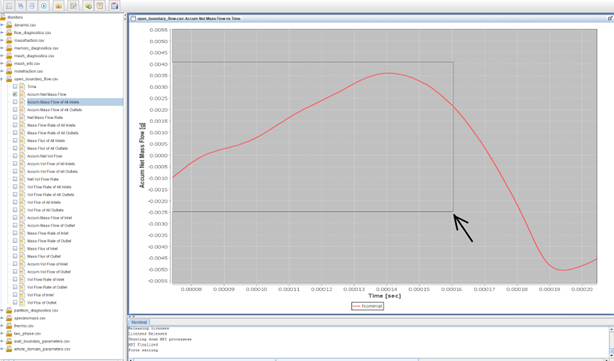Viewport: 614px width, 361px height.
Task: Select Mass Flow Rate of Outlet item
Action: 49,241
